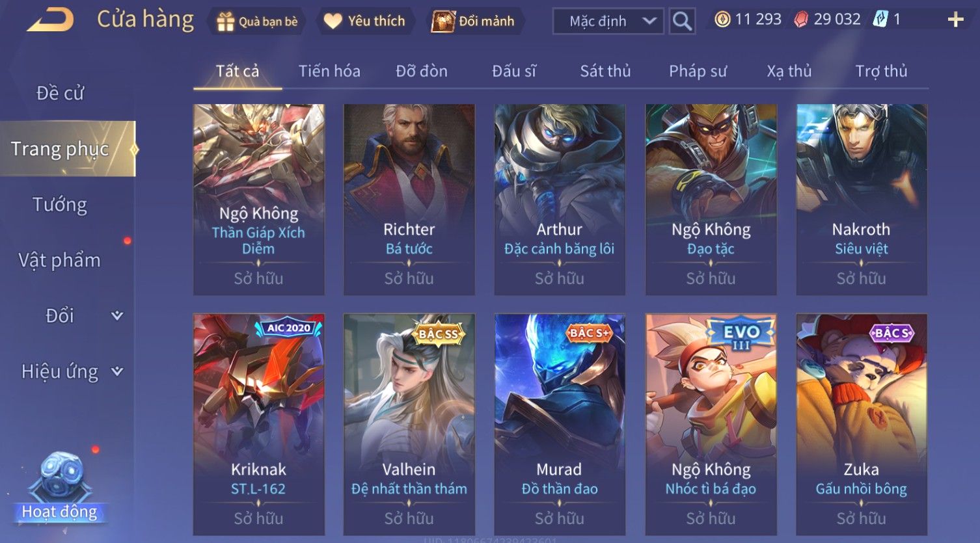Tap the plus icon to add currency
The height and width of the screenshot is (543, 980).
point(955,20)
